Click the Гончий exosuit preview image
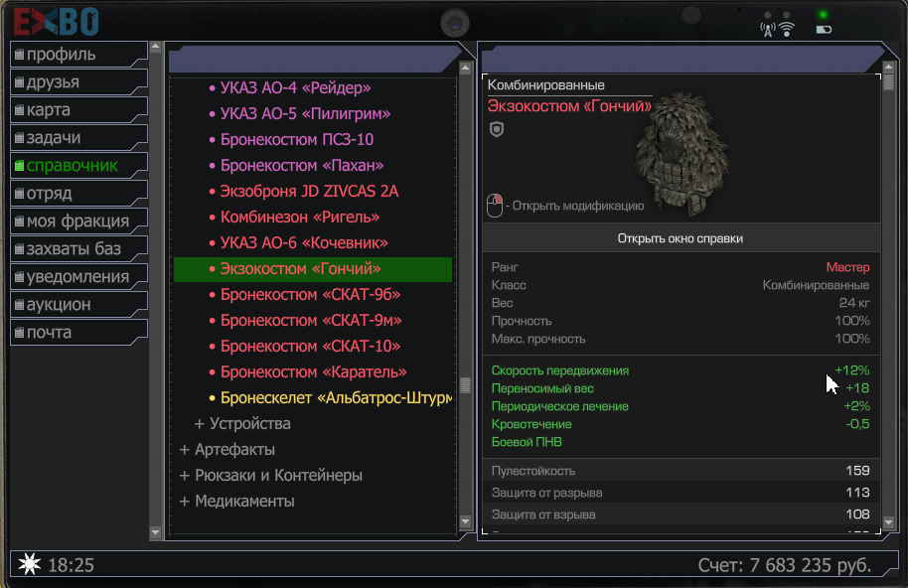The image size is (908, 588). (x=681, y=154)
